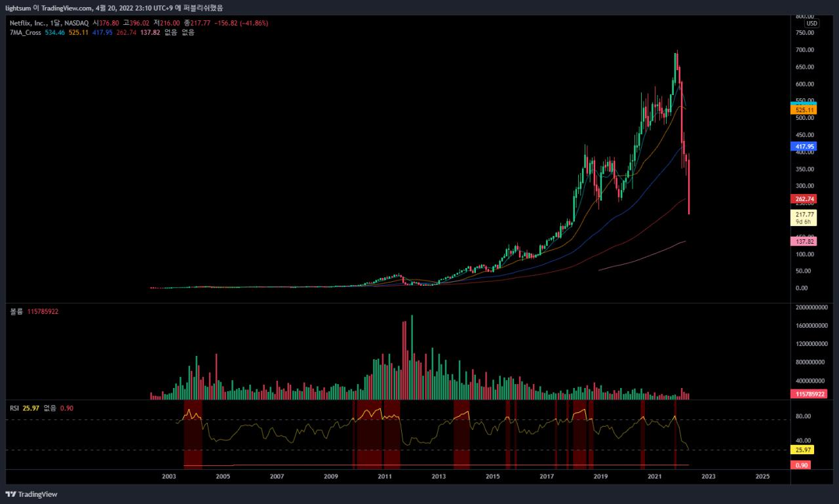Viewport: 839px width, 504px height.
Task: Click the 650.00 price scale tick
Action: point(805,67)
